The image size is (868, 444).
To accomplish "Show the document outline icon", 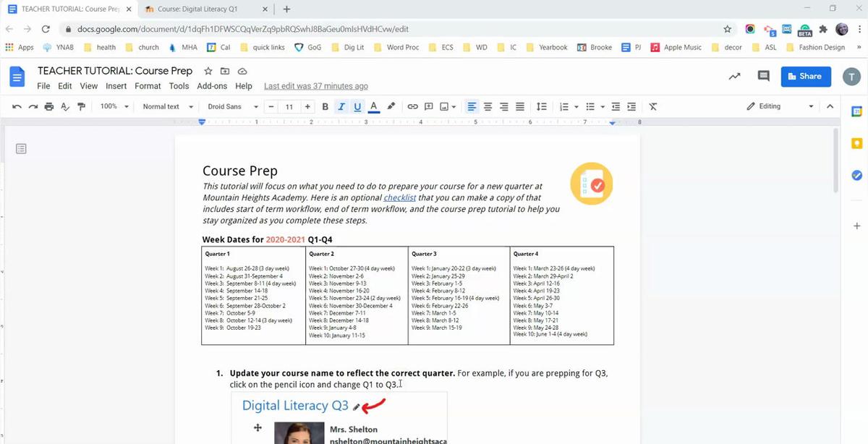I will tap(22, 149).
